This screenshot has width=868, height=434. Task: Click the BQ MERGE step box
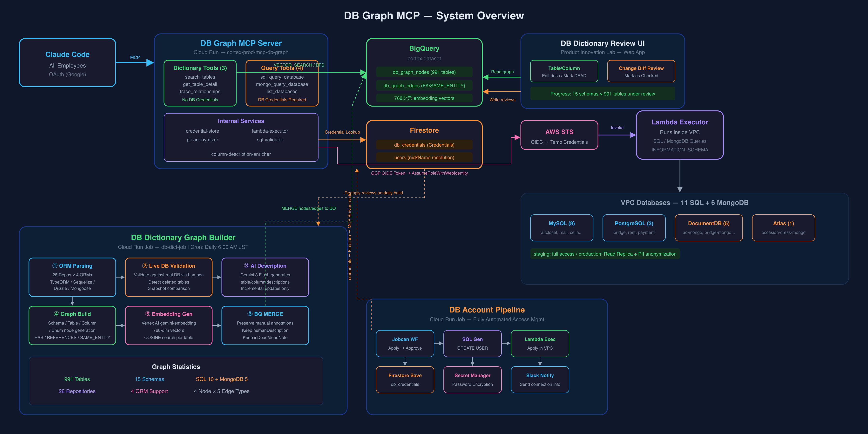coord(265,325)
